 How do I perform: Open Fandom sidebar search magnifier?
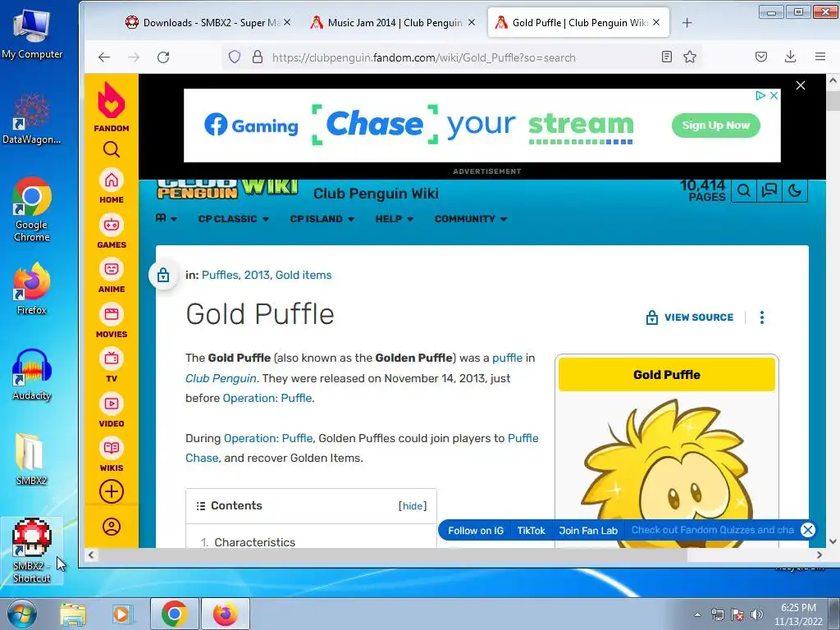point(112,149)
